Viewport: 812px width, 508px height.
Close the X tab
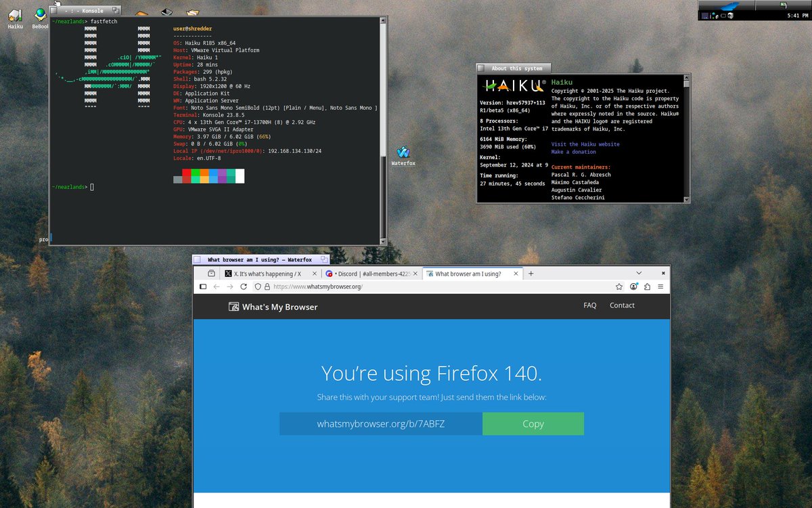pyautogui.click(x=315, y=274)
